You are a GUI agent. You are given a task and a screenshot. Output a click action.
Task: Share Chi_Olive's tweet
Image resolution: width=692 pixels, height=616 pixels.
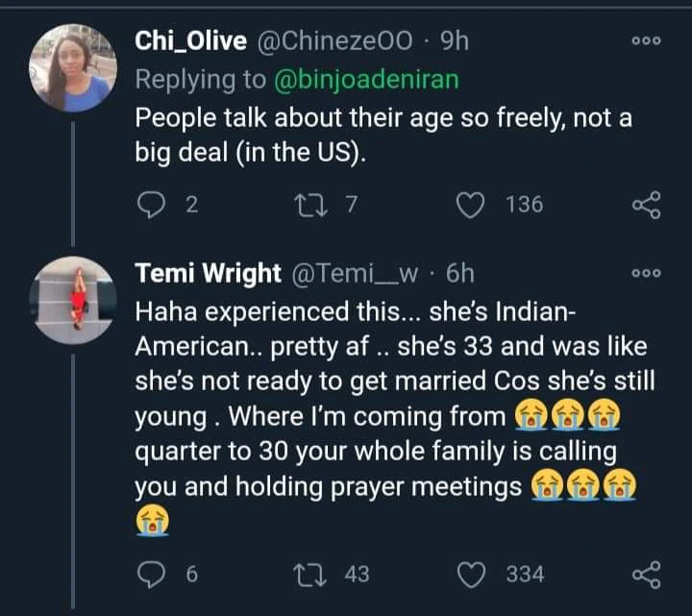(x=645, y=205)
